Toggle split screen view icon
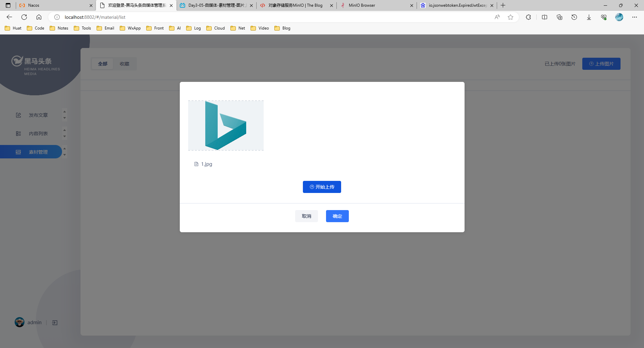Screen dimensions: 644x348 click(x=544, y=17)
